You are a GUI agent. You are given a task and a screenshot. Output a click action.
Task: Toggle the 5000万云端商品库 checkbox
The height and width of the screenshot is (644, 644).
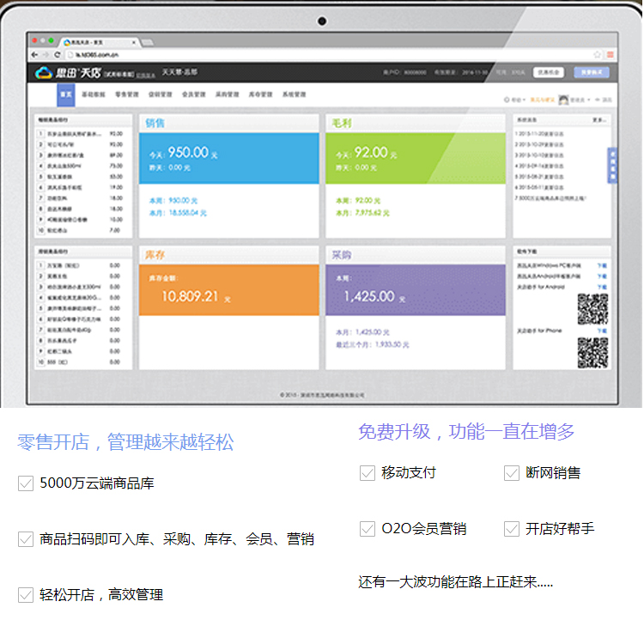pos(26,483)
